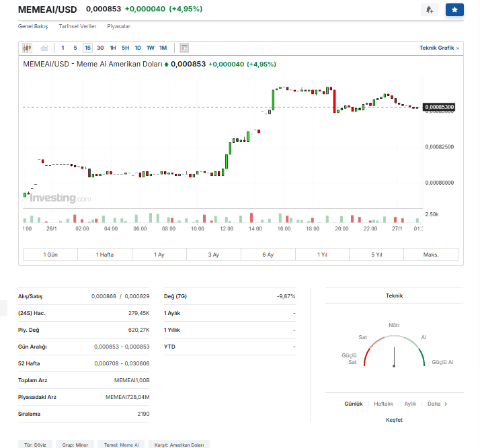Screen dimensions: 480x448
Task: Select the 5H interval
Action: [126, 48]
